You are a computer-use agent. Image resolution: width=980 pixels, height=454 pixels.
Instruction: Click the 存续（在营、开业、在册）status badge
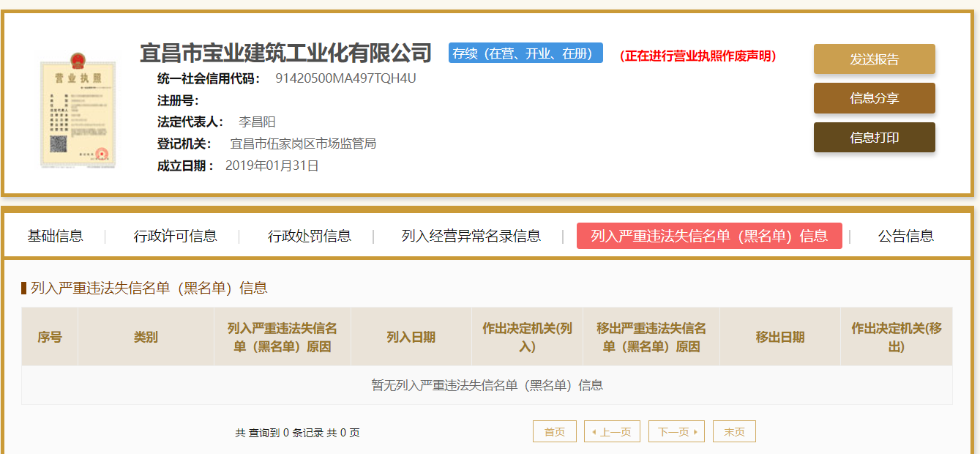(x=525, y=53)
